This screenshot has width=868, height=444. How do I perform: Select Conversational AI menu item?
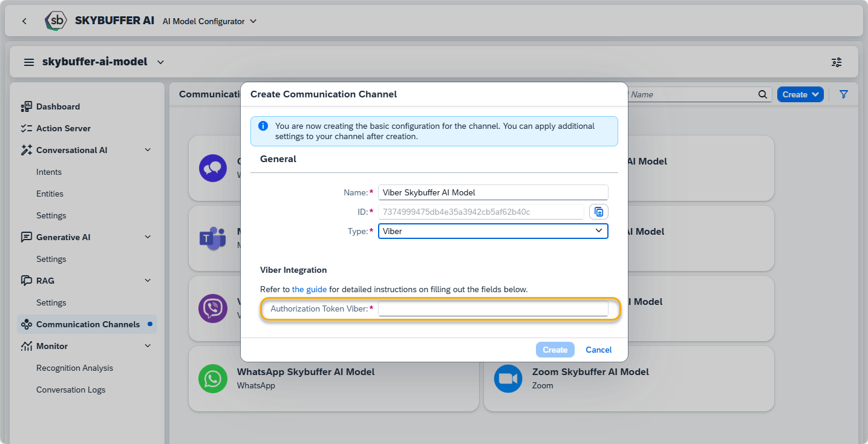[x=72, y=150]
